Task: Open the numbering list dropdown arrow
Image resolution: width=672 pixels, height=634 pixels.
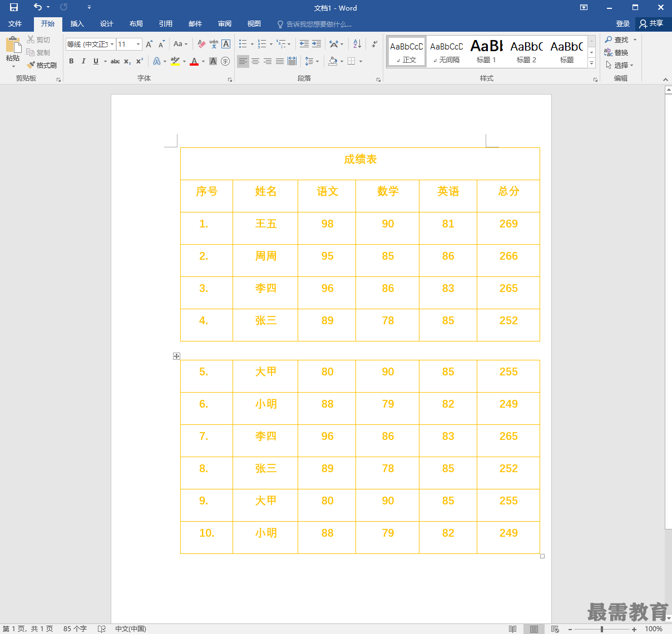Action: pyautogui.click(x=271, y=44)
